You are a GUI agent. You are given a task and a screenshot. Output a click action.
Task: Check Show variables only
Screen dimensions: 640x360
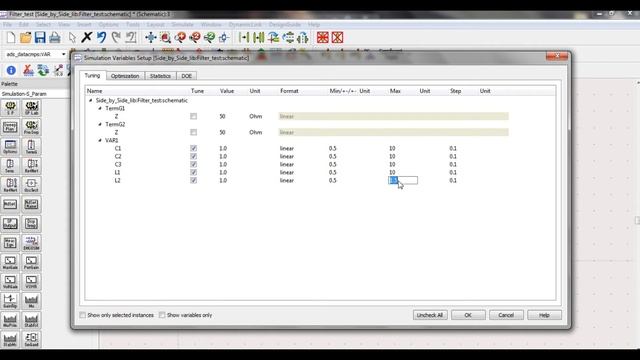tap(162, 315)
